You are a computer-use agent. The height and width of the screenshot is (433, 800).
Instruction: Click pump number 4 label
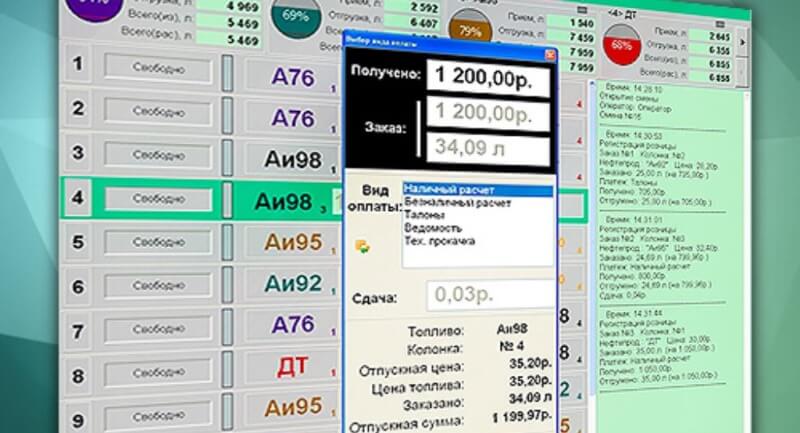(78, 197)
